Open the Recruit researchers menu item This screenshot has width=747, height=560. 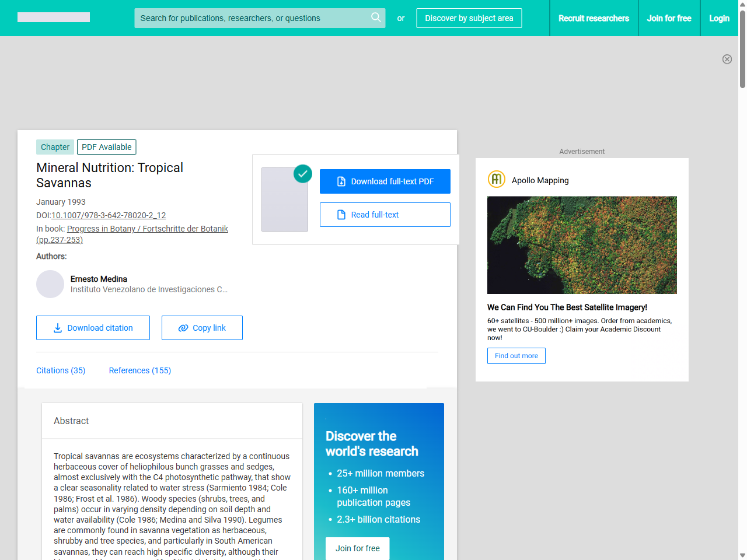tap(594, 18)
